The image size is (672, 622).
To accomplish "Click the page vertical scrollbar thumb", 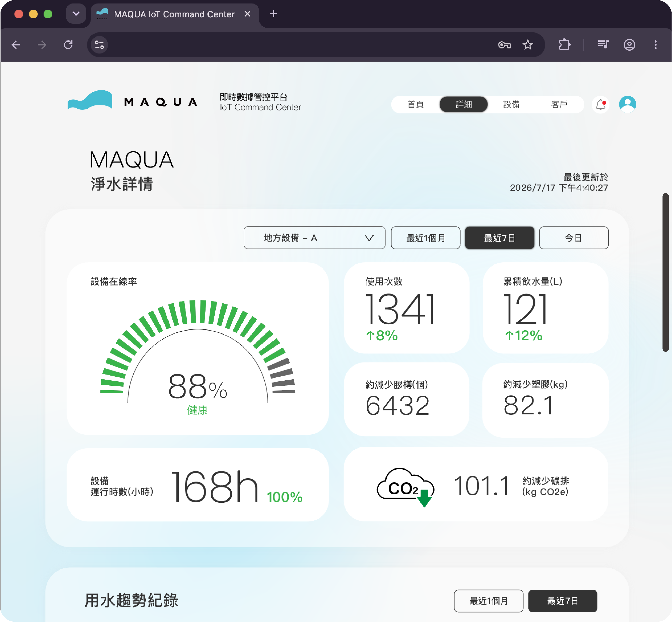I will pyautogui.click(x=665, y=273).
